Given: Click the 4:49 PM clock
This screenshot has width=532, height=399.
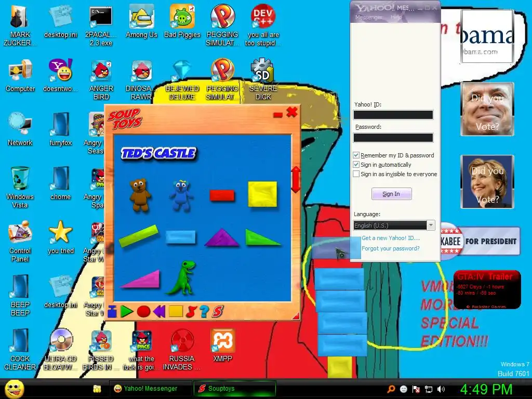Looking at the screenshot, I should tap(486, 389).
